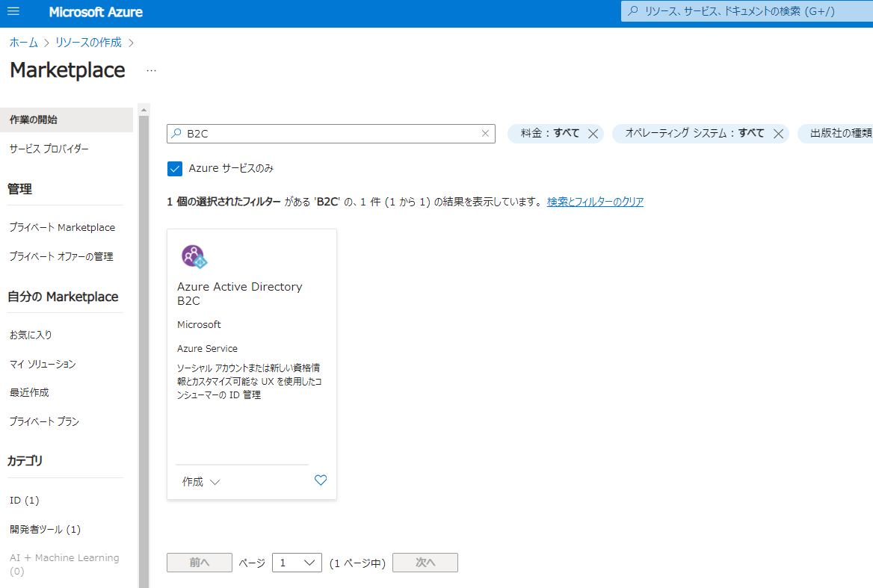Click the global resource search box
Image resolution: width=873 pixels, height=588 pixels.
pos(747,11)
